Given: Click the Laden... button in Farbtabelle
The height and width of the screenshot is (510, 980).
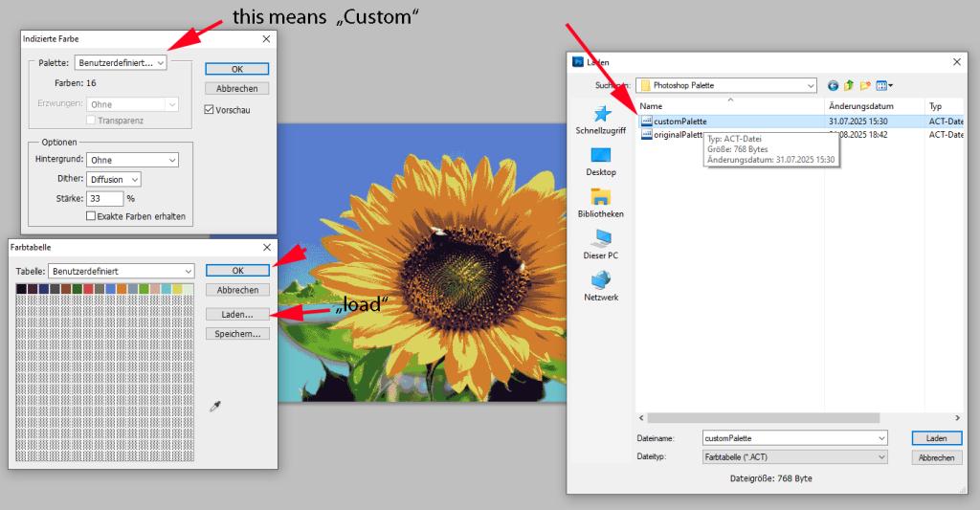Looking at the screenshot, I should (x=237, y=314).
